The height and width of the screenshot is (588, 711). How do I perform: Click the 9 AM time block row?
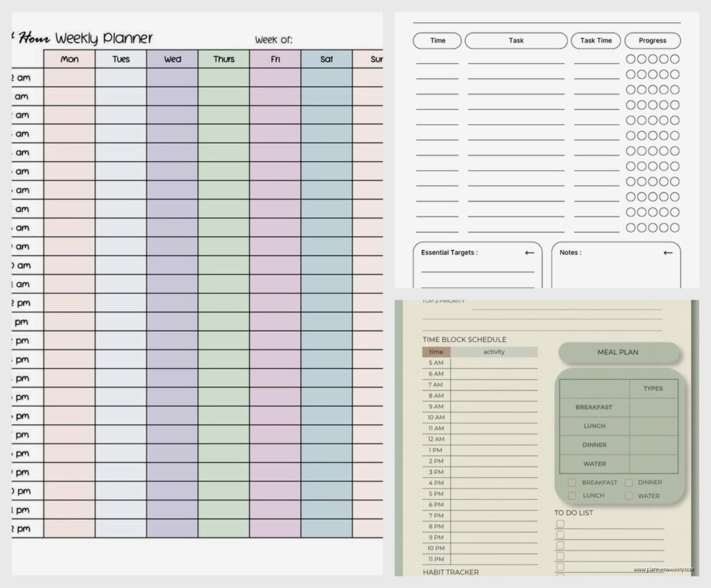click(x=493, y=407)
